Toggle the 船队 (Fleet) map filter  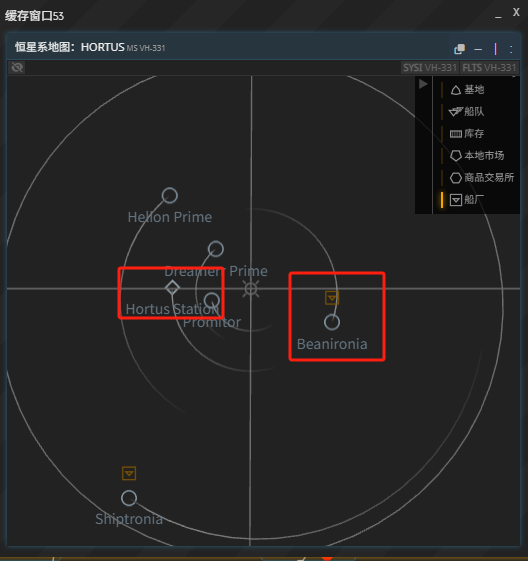click(467, 112)
